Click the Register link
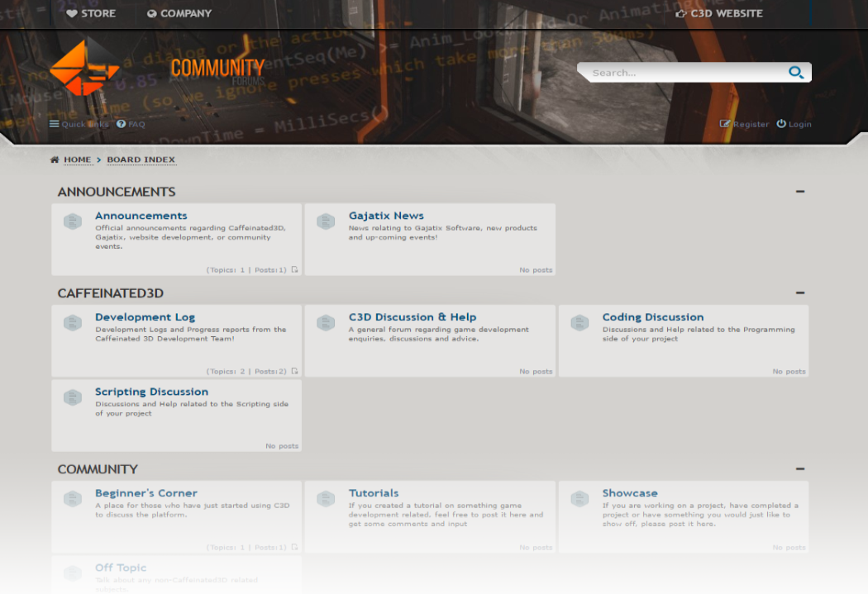This screenshot has width=868, height=594. coord(744,124)
